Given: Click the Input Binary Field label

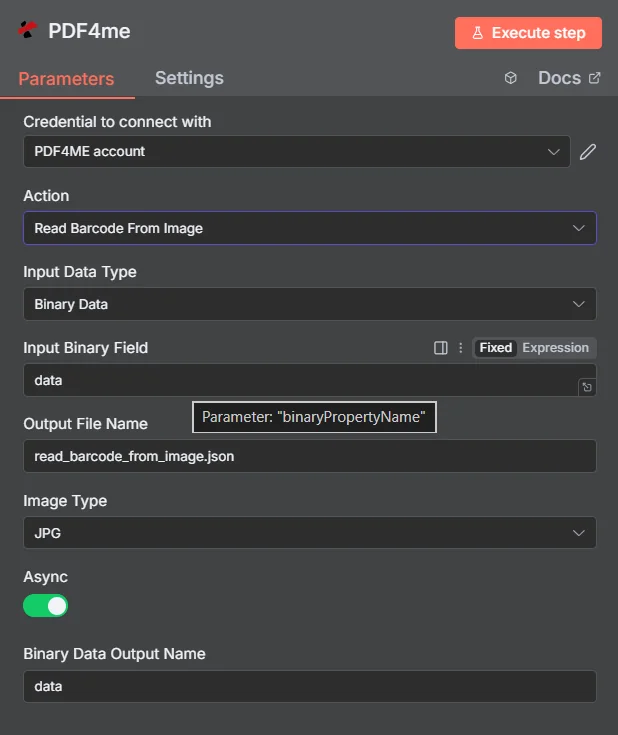Looking at the screenshot, I should click(86, 348).
